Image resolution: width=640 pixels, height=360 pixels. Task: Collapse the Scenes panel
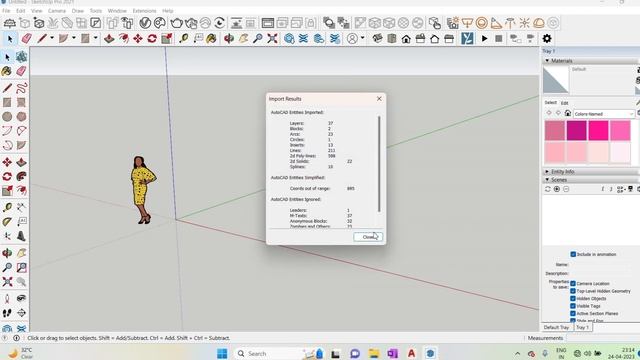tap(547, 180)
